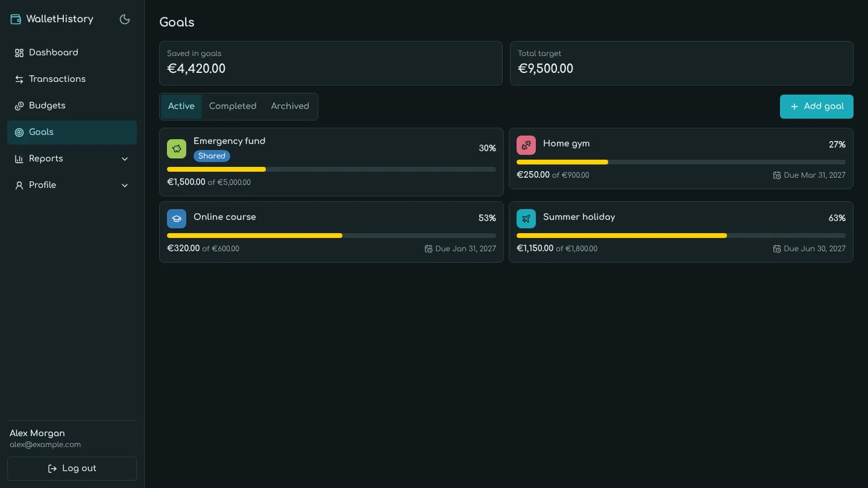The width and height of the screenshot is (868, 488).
Task: Click the Budgets pie icon
Action: [19, 106]
